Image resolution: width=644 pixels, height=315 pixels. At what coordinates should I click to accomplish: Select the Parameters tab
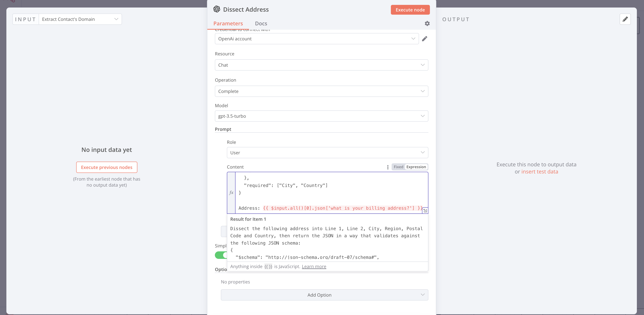coord(228,23)
